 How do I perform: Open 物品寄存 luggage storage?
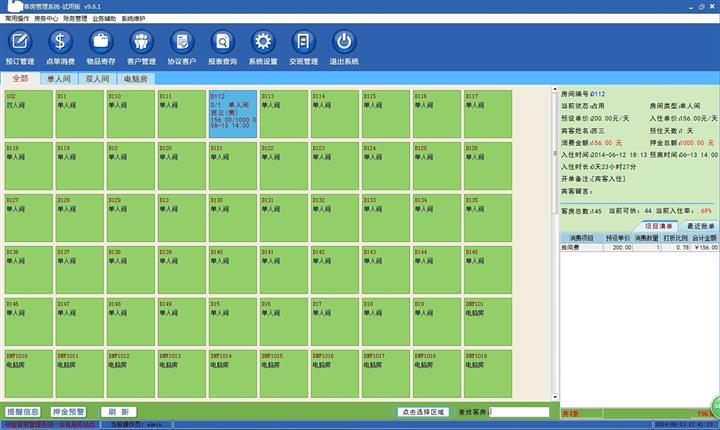point(101,46)
